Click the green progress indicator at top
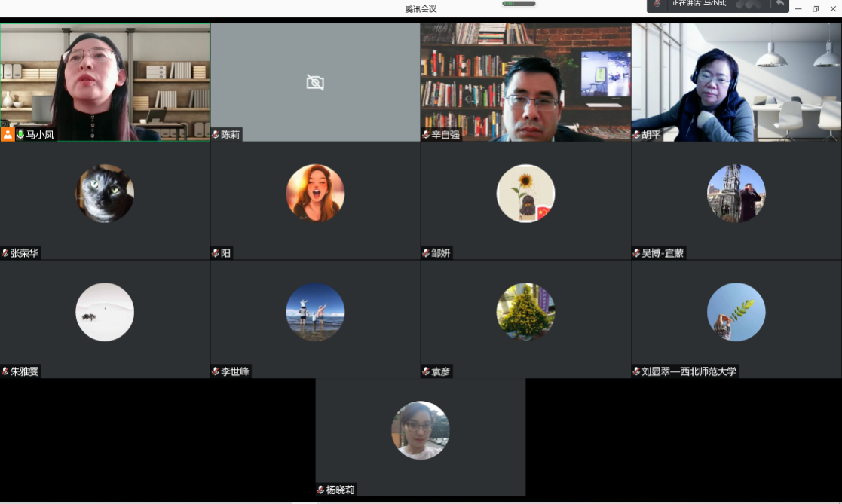Image resolution: width=842 pixels, height=504 pixels. click(x=519, y=4)
